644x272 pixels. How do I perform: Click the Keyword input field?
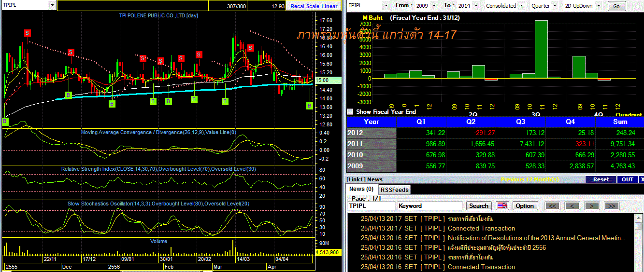429,205
